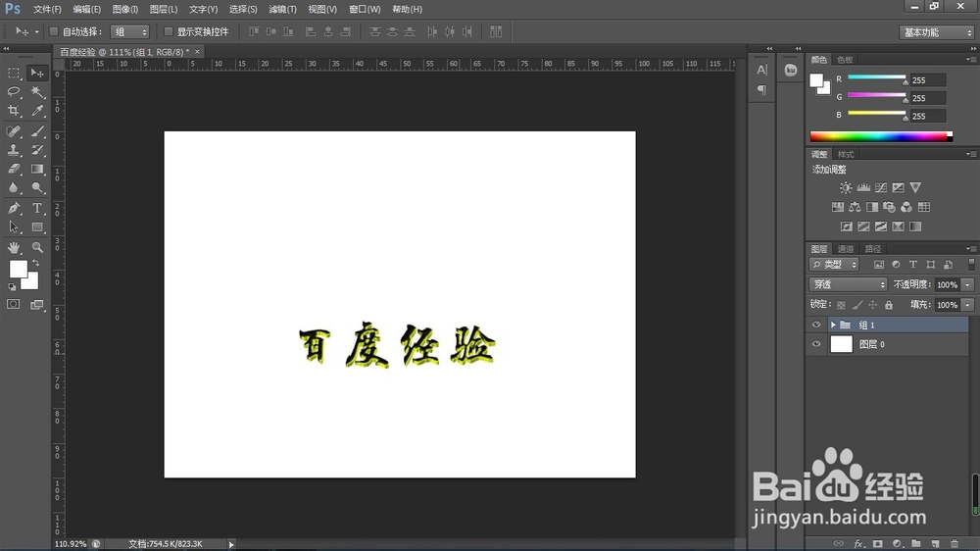
Task: Add Levels adjustment icon
Action: (x=863, y=187)
